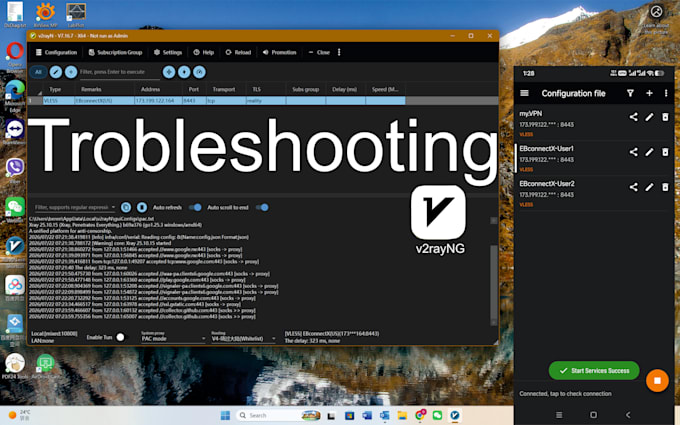Open the v2rayN Help menu
680x425 pixels.
tap(204, 52)
